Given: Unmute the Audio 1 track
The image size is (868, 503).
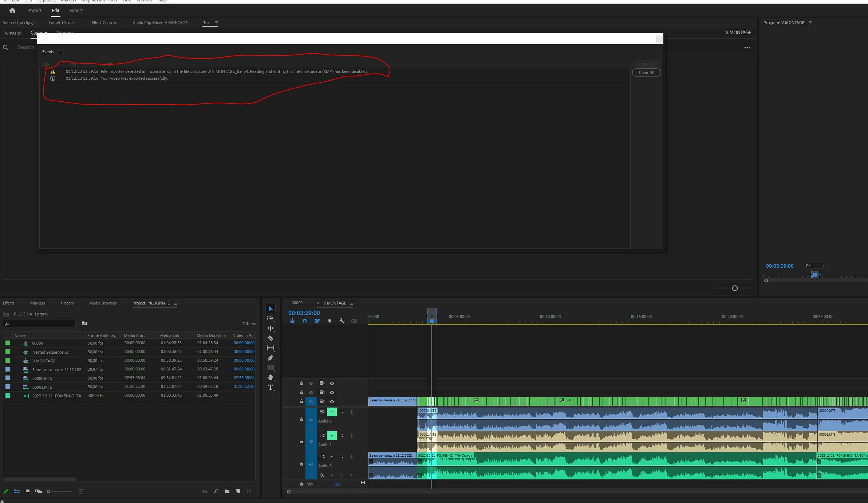Looking at the screenshot, I should [x=332, y=412].
